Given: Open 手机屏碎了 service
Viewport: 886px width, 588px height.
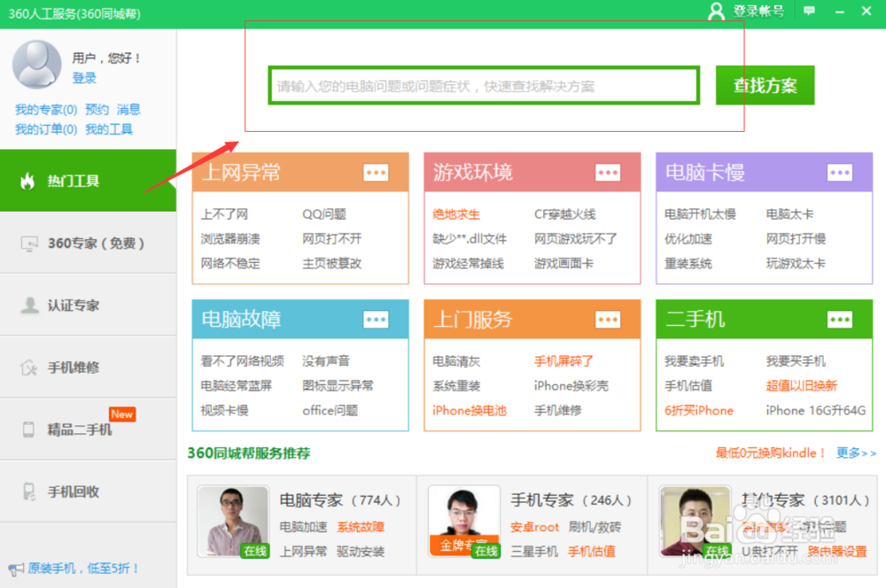Looking at the screenshot, I should point(563,361).
